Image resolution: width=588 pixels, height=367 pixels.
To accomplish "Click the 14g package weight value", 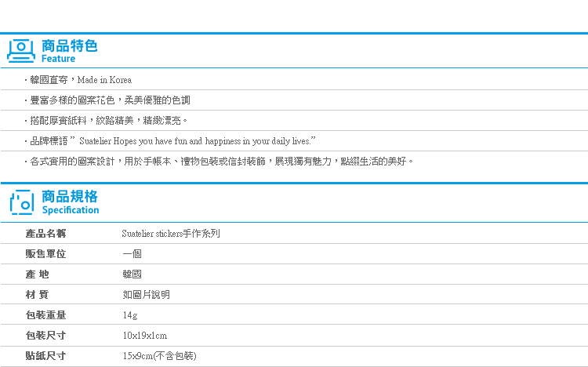I will click(x=130, y=315).
